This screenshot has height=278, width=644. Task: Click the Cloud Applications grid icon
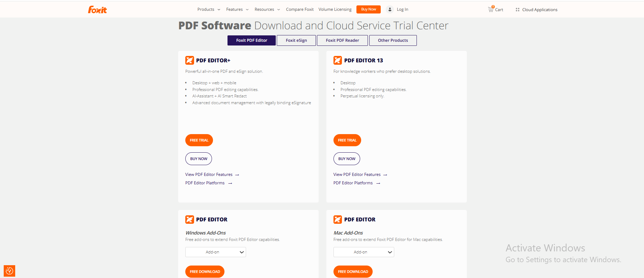517,10
